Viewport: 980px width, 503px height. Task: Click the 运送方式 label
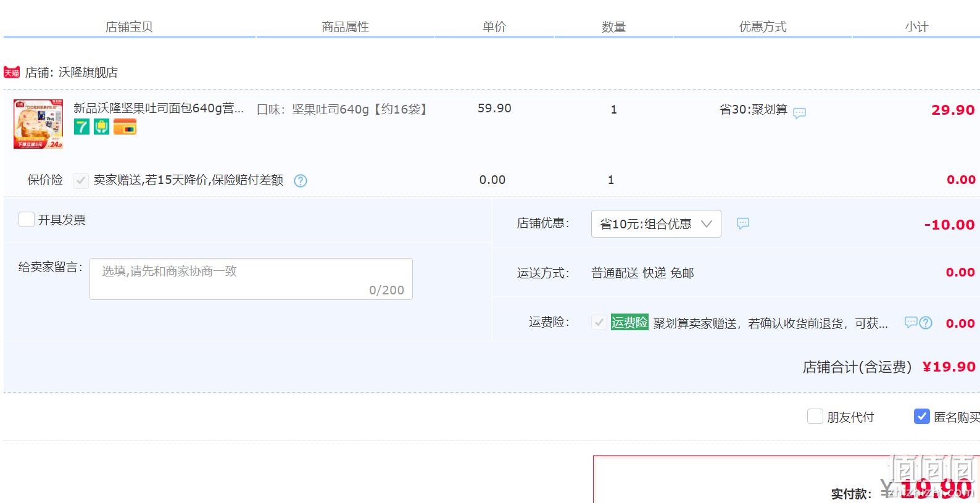pyautogui.click(x=543, y=273)
